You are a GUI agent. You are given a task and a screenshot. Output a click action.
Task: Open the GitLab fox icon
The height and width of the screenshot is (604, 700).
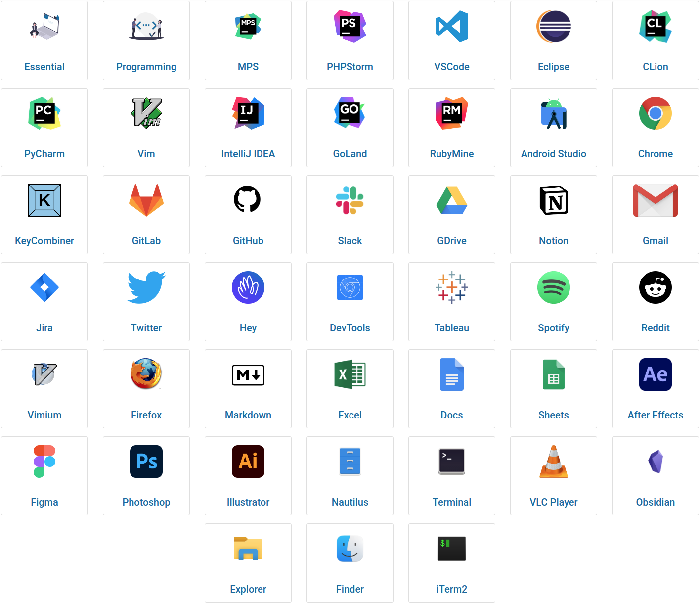[x=146, y=200]
